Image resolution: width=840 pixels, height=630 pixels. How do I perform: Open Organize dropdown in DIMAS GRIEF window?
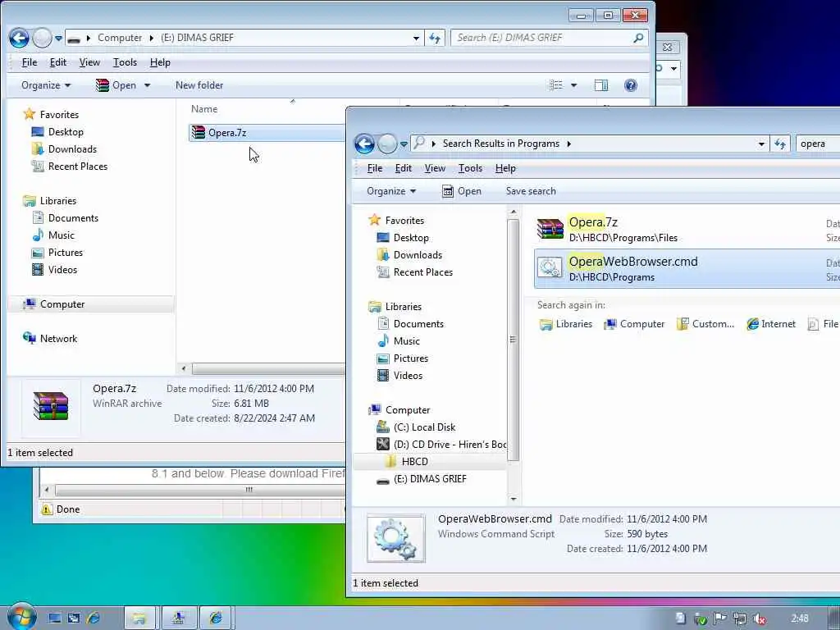(46, 85)
